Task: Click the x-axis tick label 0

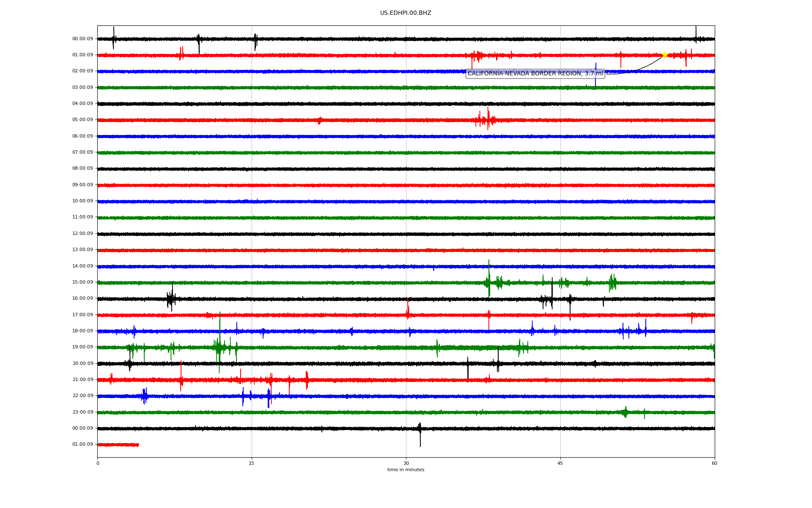Action: tap(98, 464)
